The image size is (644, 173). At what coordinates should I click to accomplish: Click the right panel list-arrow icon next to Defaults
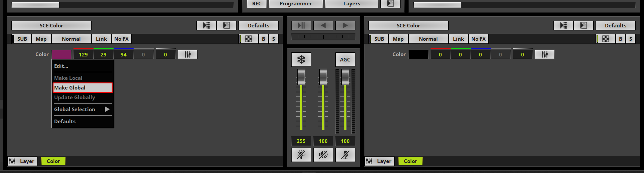pos(584,25)
